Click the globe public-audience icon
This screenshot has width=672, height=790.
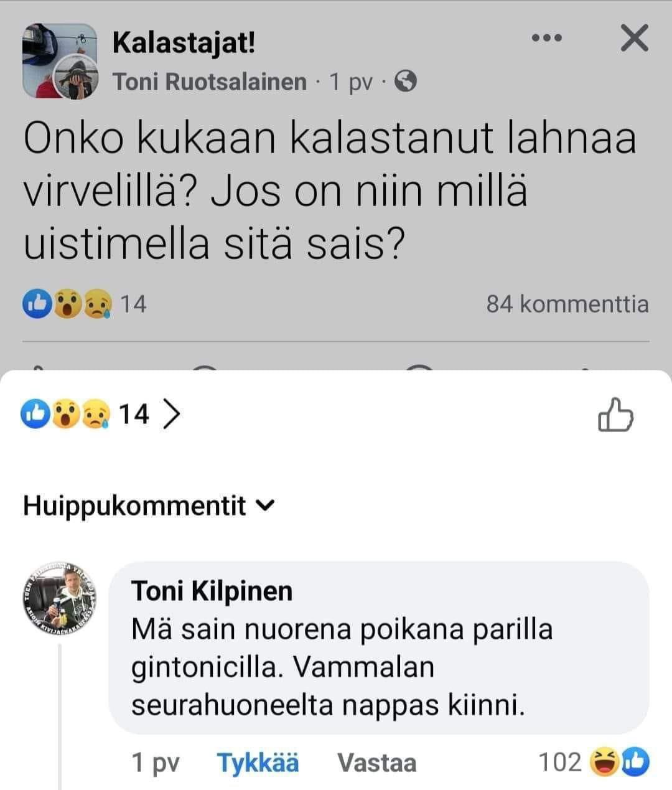click(x=406, y=82)
